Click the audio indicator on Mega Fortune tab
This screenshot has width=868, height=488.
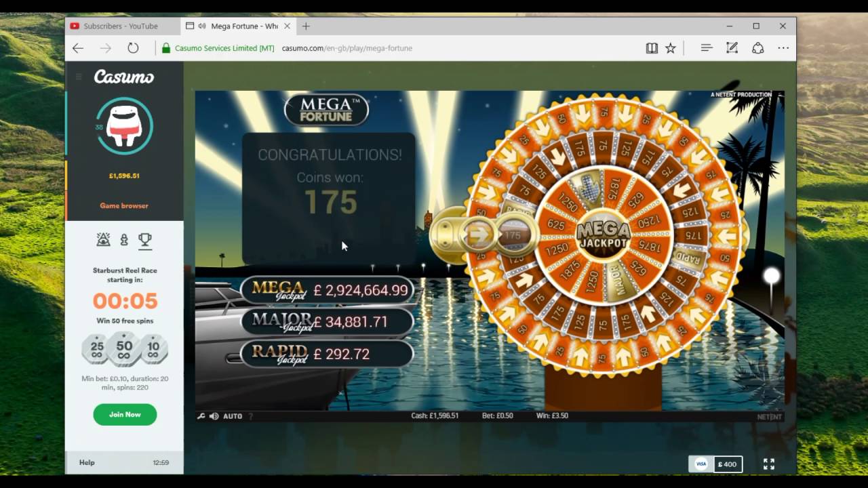pyautogui.click(x=202, y=26)
